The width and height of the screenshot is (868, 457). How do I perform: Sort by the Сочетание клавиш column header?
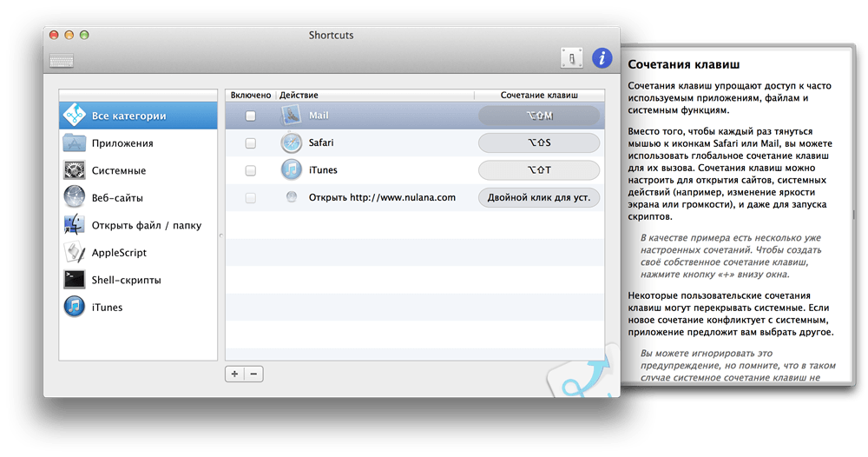[539, 95]
